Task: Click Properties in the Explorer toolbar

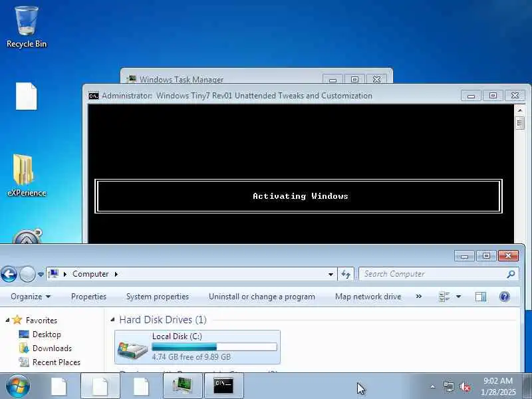Action: click(x=88, y=297)
